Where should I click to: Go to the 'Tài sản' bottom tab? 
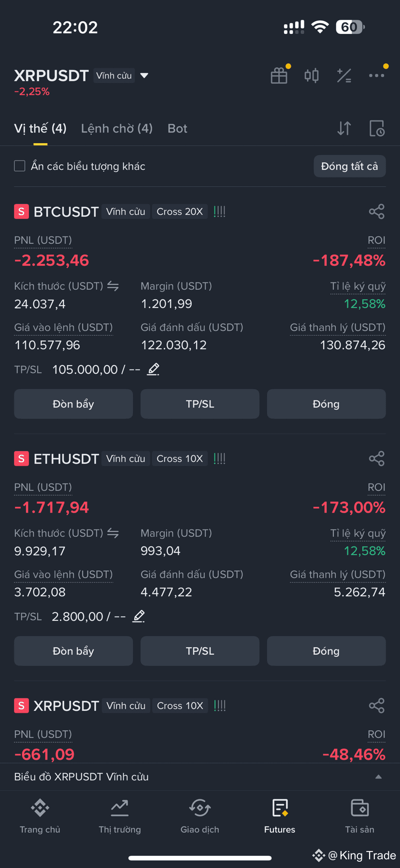359,816
